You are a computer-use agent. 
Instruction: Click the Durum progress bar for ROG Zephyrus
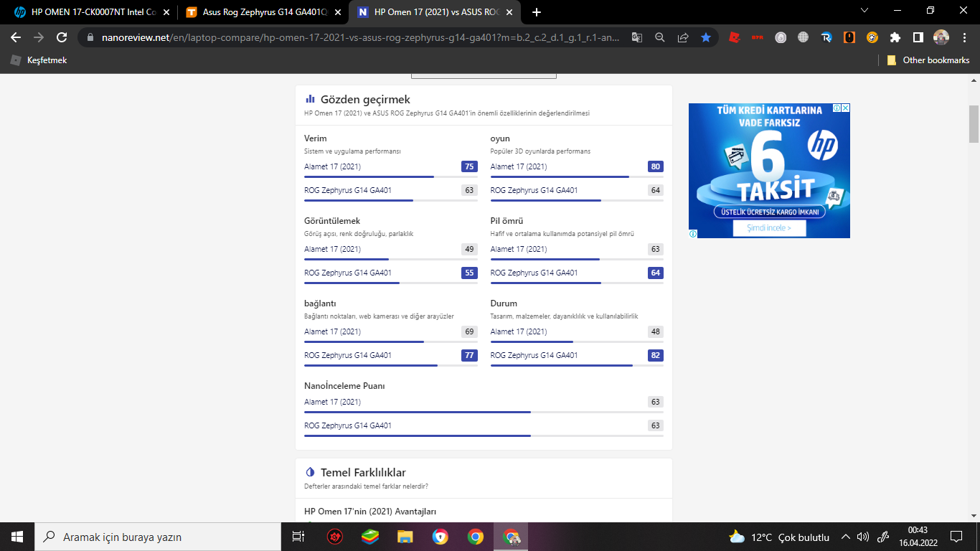click(577, 365)
